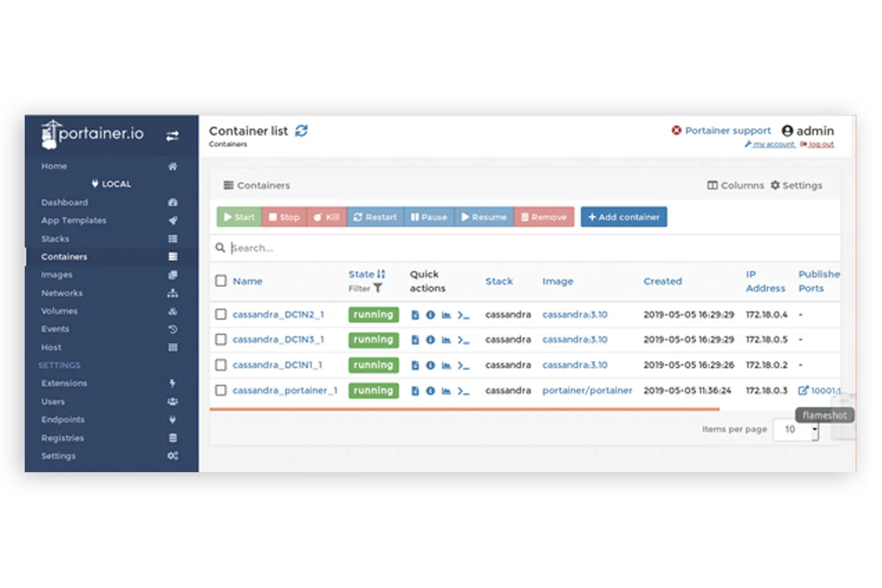The width and height of the screenshot is (882, 588).
Task: Click the sidebar toggle arrows icon
Action: (x=172, y=136)
